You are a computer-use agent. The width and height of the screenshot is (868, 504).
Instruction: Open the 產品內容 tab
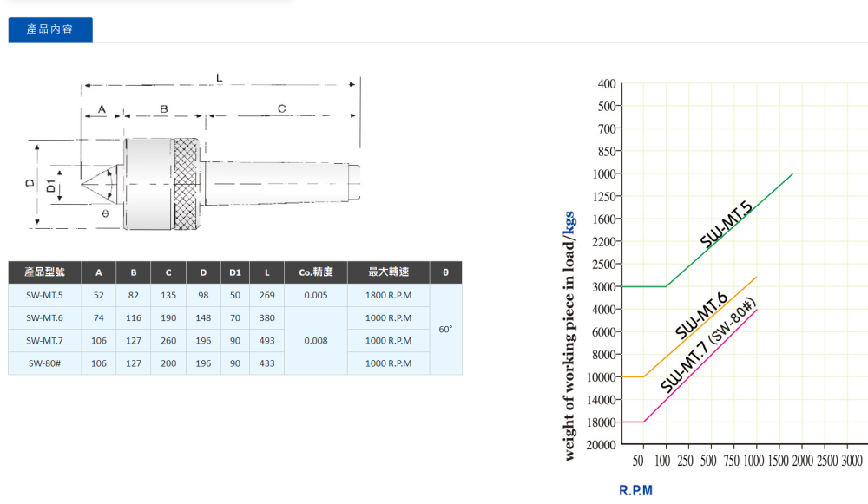click(50, 29)
